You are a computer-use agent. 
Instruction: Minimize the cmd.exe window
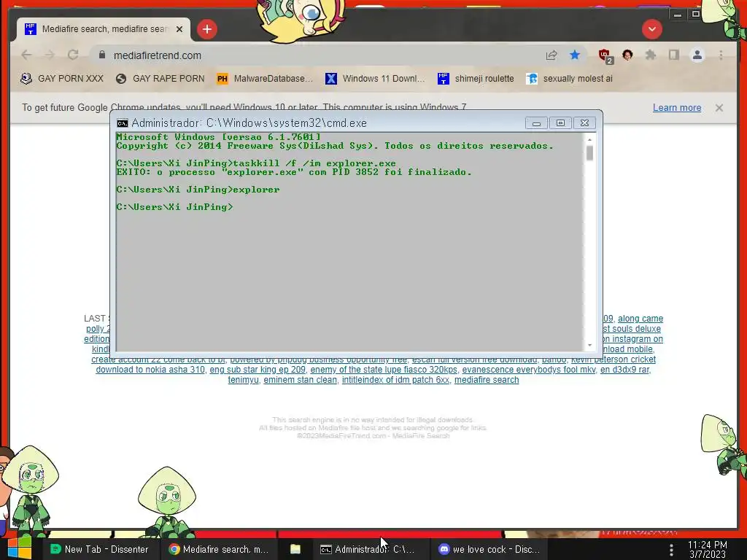536,123
